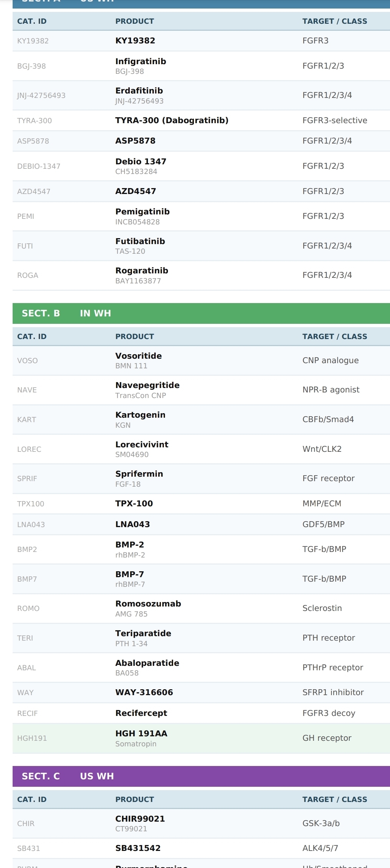Open the Vosoritide product entry
Viewport: 390px width, 868px height.
[x=201, y=361]
